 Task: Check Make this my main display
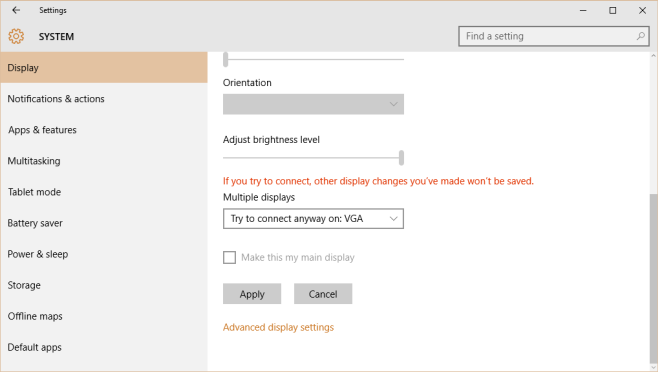(230, 257)
